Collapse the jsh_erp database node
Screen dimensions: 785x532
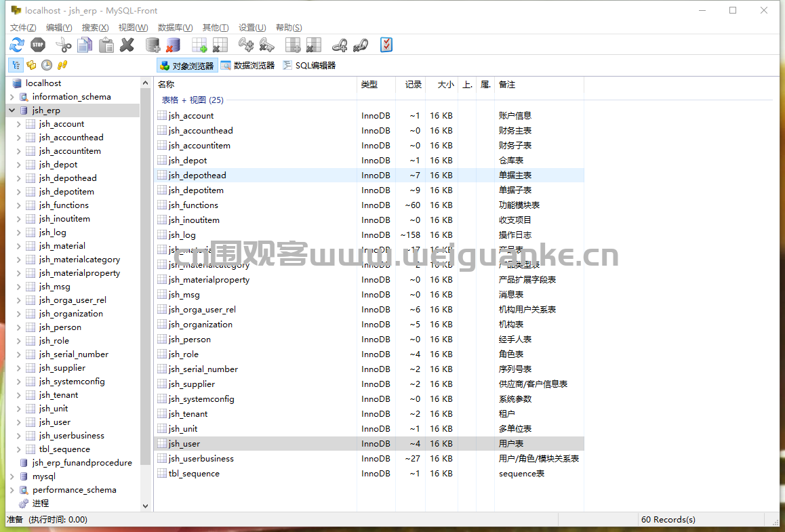click(12, 110)
